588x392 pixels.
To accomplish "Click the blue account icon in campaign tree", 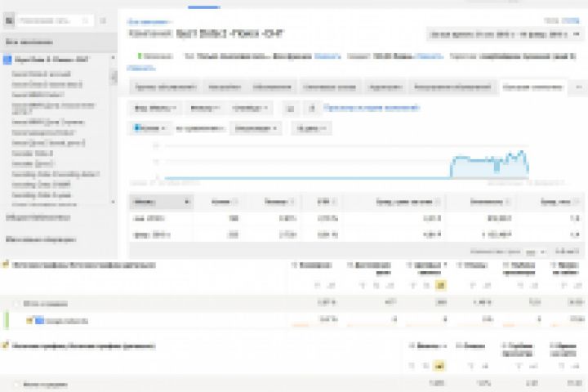I will pyautogui.click(x=7, y=60).
